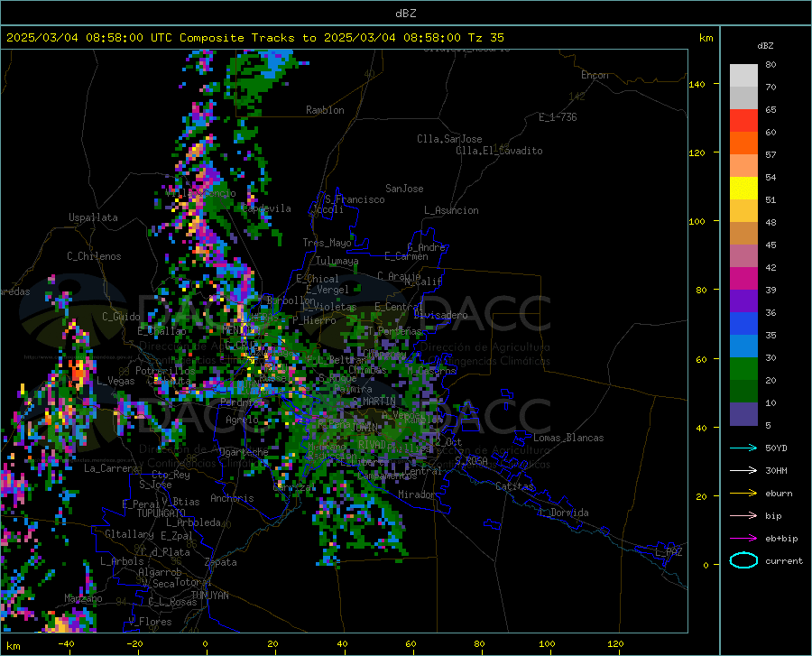
Task: Pick the purple swatch above 36 dBZ
Action: pos(743,300)
